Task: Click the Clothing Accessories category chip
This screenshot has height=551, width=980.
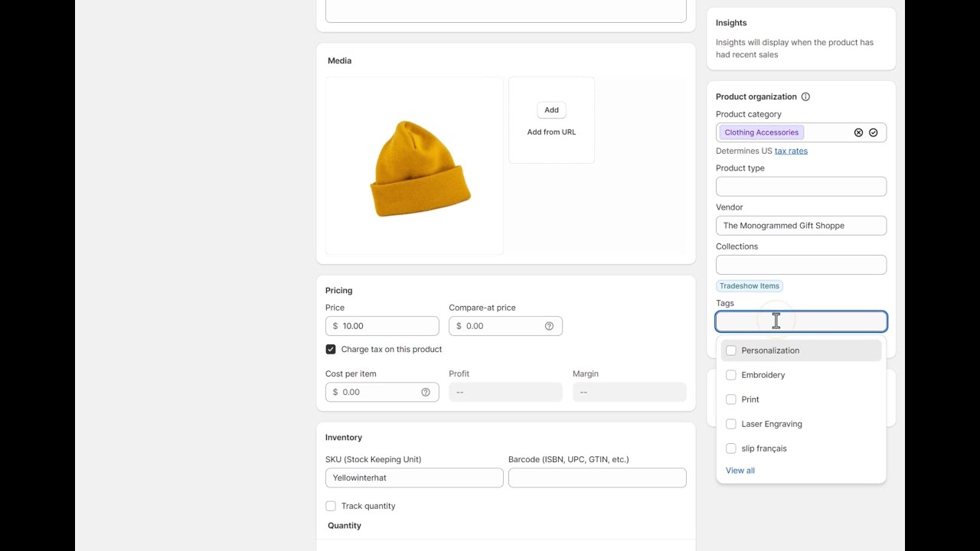Action: [761, 132]
